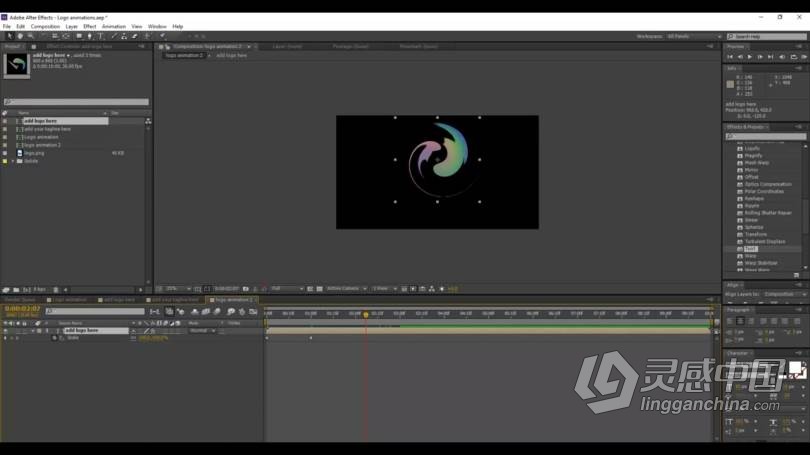This screenshot has height=455, width=810.
Task: Select the Hand tool
Action: (x=20, y=36)
